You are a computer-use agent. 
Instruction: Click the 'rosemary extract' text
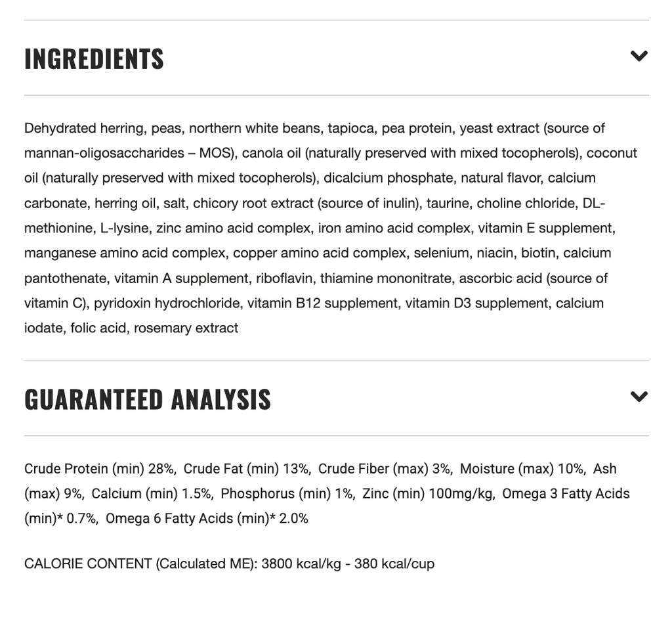[186, 328]
